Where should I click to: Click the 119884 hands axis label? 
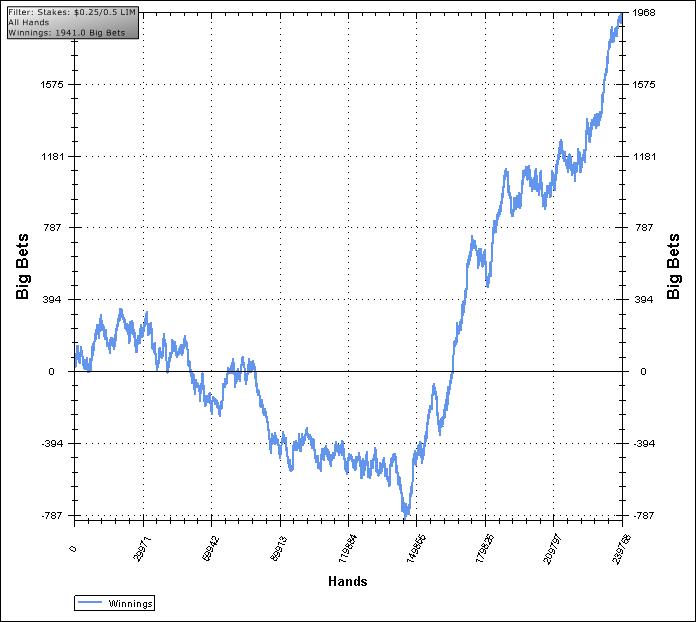[348, 549]
